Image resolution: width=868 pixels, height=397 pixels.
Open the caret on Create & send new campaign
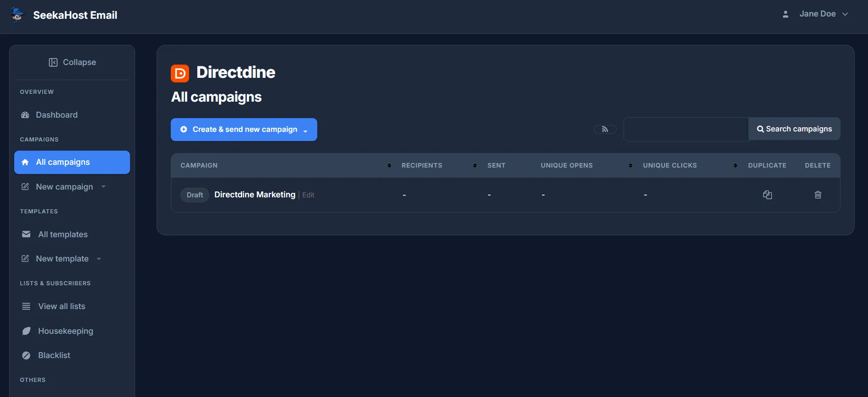tap(305, 131)
